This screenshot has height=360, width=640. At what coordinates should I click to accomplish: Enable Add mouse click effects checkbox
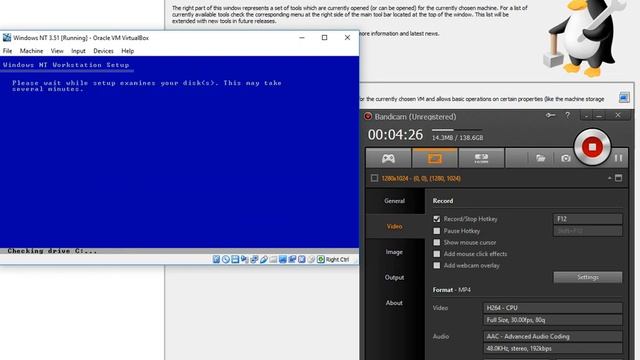[x=437, y=254]
